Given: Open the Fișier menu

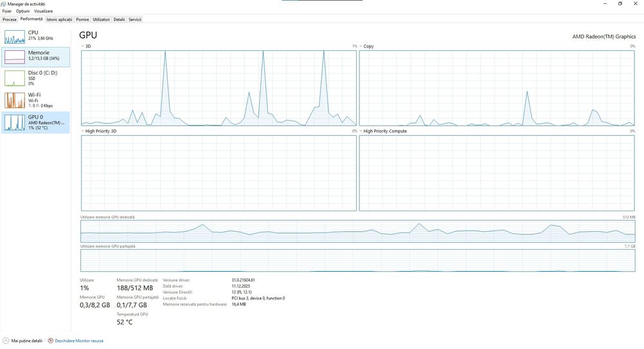Looking at the screenshot, I should (7, 11).
